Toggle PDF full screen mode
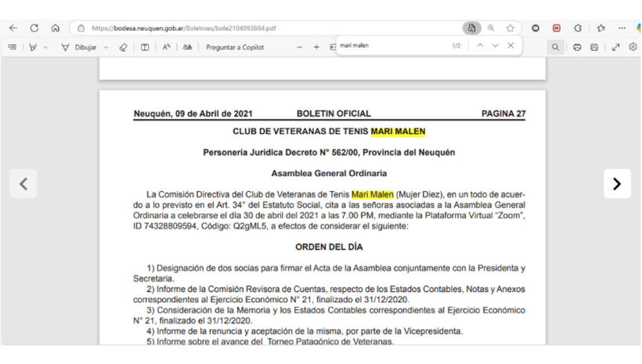 (615, 47)
